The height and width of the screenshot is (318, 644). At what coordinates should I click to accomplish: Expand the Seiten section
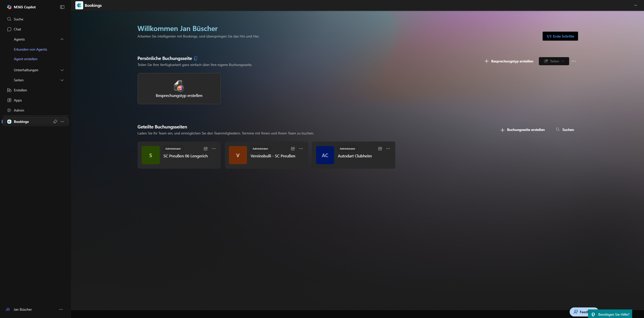[x=62, y=80]
